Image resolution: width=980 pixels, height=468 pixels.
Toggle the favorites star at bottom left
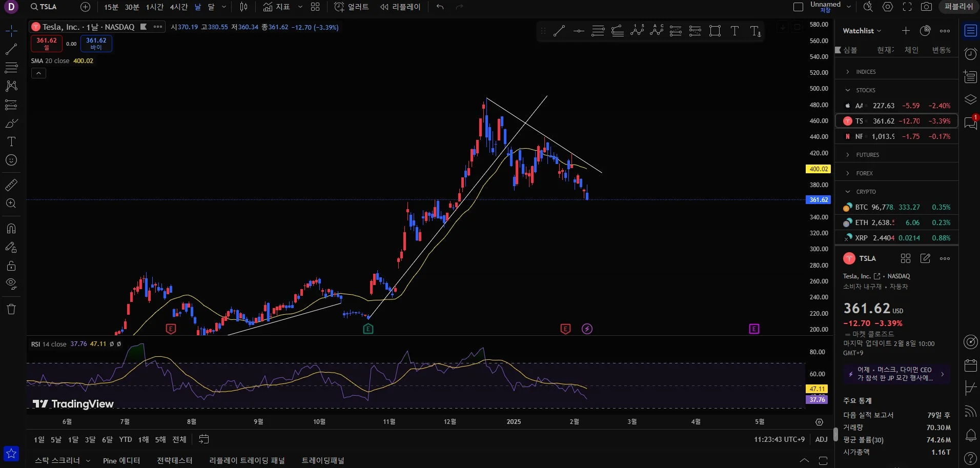click(11, 453)
